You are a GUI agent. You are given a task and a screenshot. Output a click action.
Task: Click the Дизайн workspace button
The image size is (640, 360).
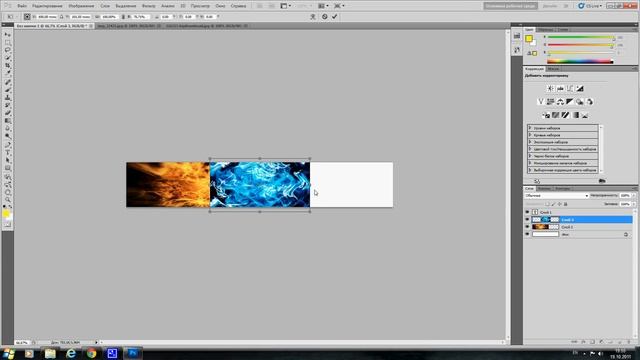[x=550, y=6]
